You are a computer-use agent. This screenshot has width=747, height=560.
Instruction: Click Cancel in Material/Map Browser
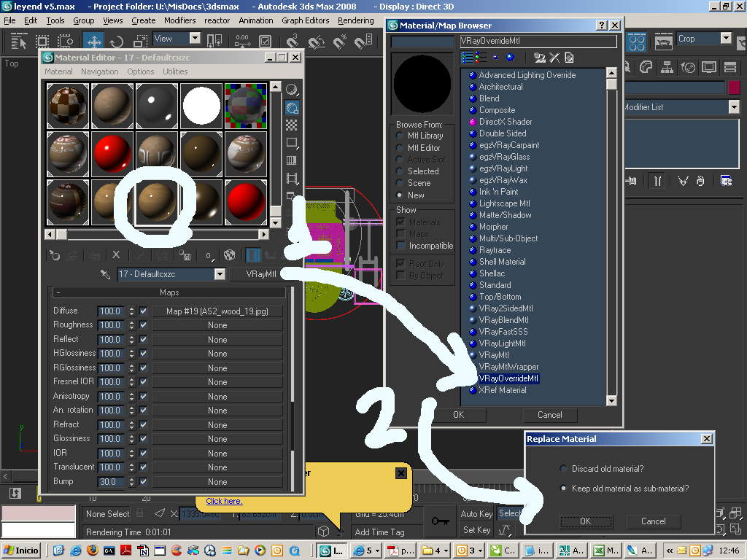(550, 415)
